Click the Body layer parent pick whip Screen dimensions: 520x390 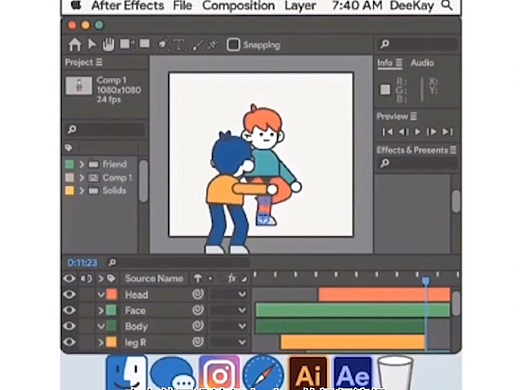pos(198,326)
